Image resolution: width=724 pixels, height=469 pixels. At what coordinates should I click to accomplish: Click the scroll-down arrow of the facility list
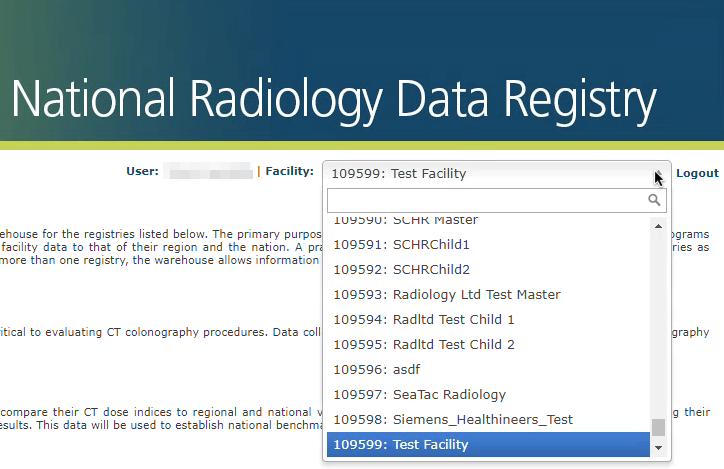[x=658, y=448]
